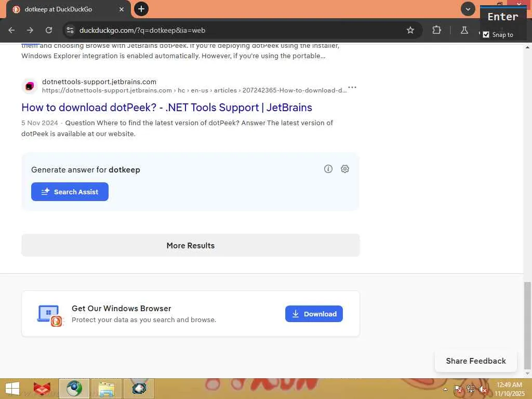Open the dotPeek download result title link
532x399 pixels.
(167, 108)
